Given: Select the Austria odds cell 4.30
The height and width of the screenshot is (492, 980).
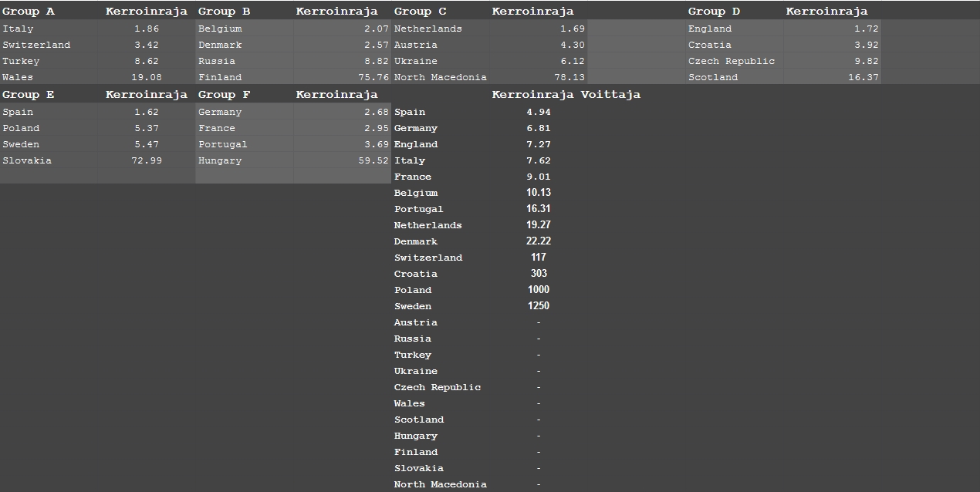Looking at the screenshot, I should [x=572, y=45].
